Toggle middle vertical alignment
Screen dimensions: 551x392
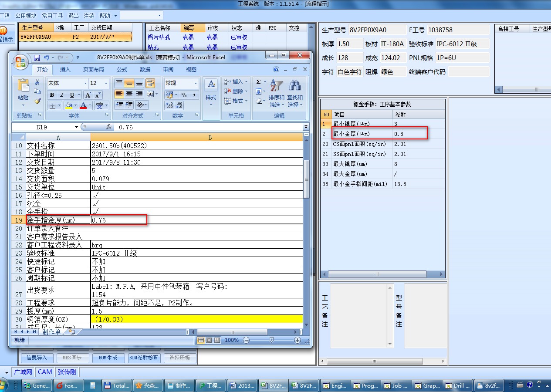[129, 83]
